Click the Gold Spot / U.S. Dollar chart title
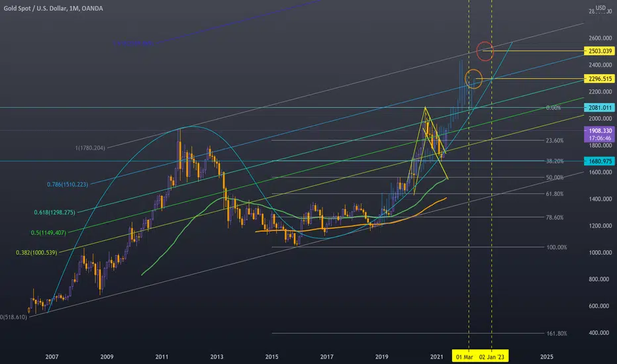617x364 pixels. click(x=53, y=8)
